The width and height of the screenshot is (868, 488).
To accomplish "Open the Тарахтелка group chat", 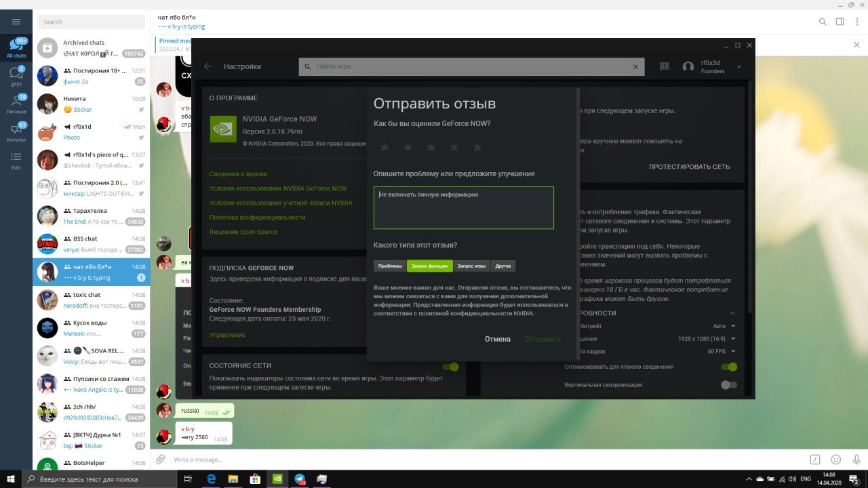I will click(92, 216).
